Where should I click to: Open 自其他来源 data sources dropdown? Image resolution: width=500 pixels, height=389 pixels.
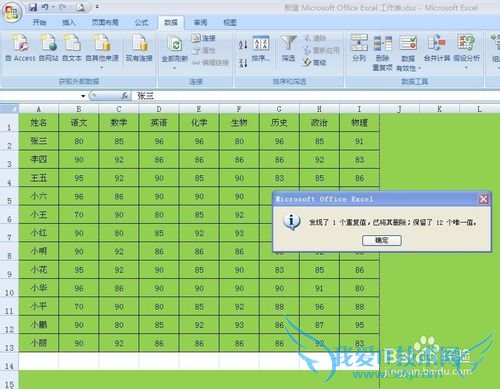tap(102, 51)
